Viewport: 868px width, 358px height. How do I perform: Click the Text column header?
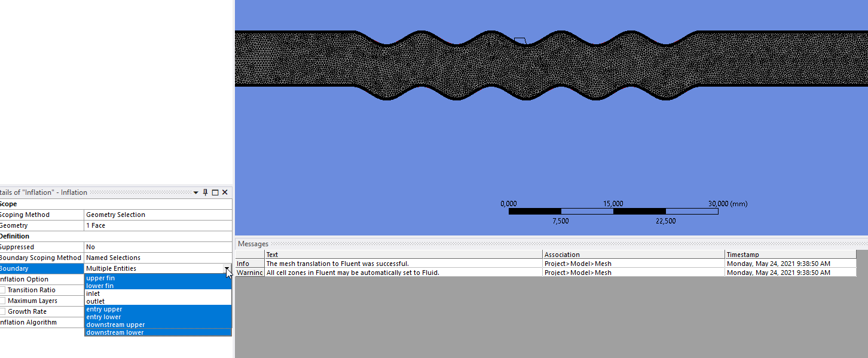pos(403,255)
